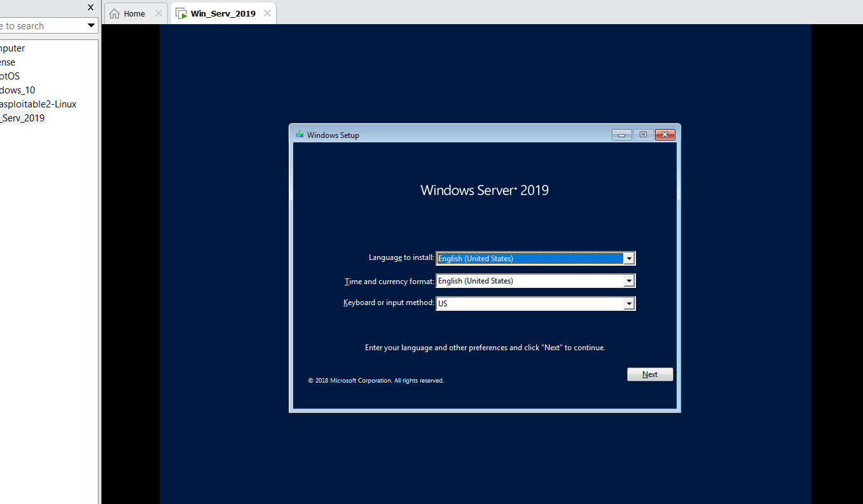Close the Win_Serv_2019 tab

pos(267,13)
